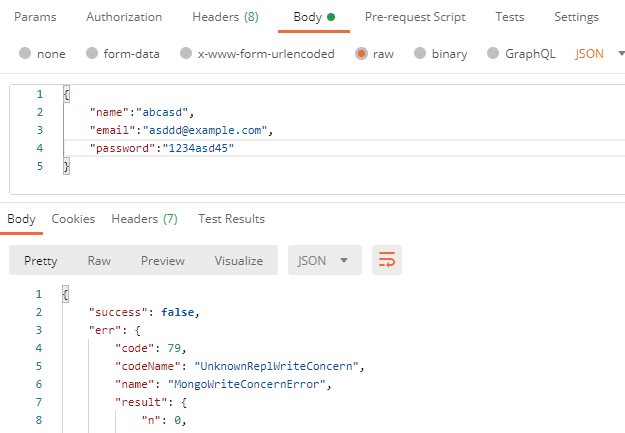Select the raw body radio button
This screenshot has height=433, width=625.
pos(361,54)
